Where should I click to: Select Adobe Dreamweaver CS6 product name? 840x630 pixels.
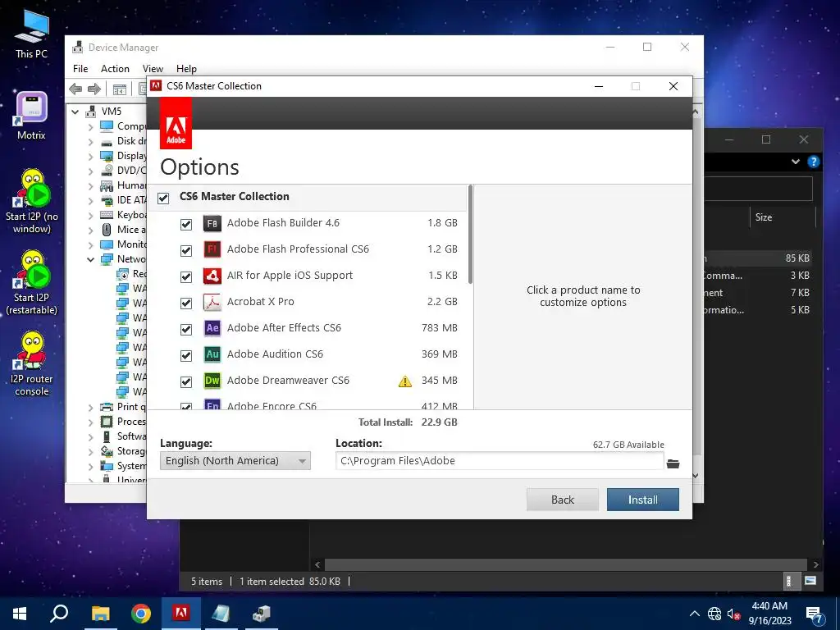point(288,381)
